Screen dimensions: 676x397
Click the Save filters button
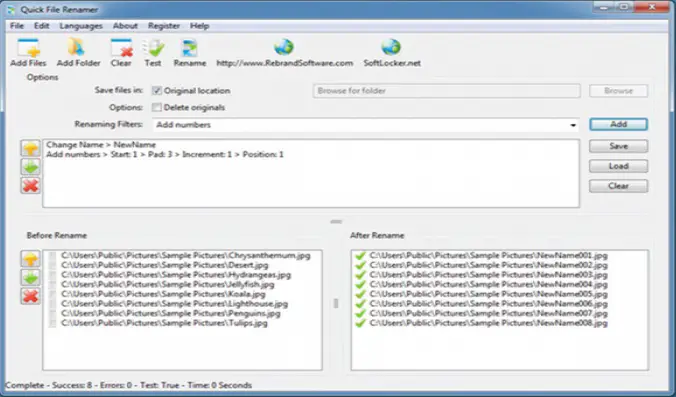[x=618, y=146]
